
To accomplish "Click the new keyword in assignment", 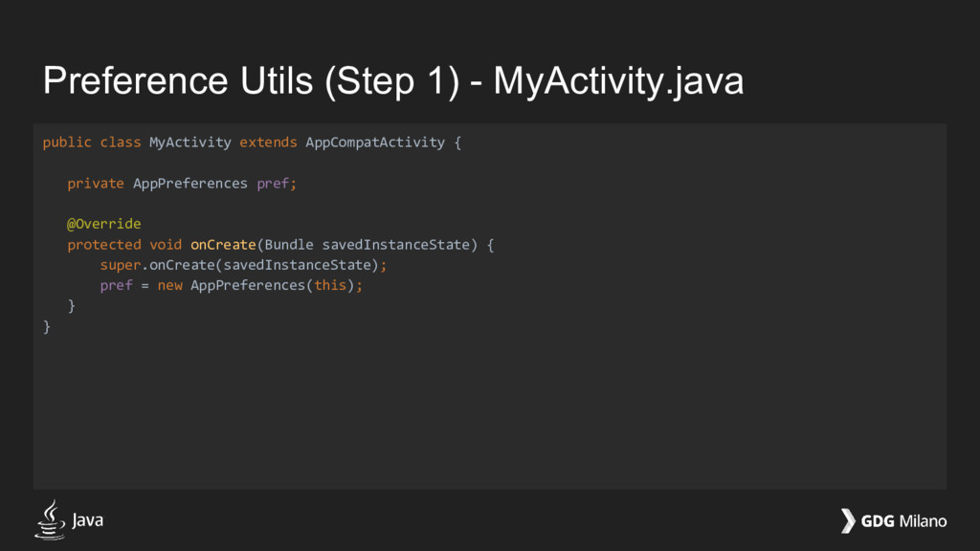I will point(170,285).
